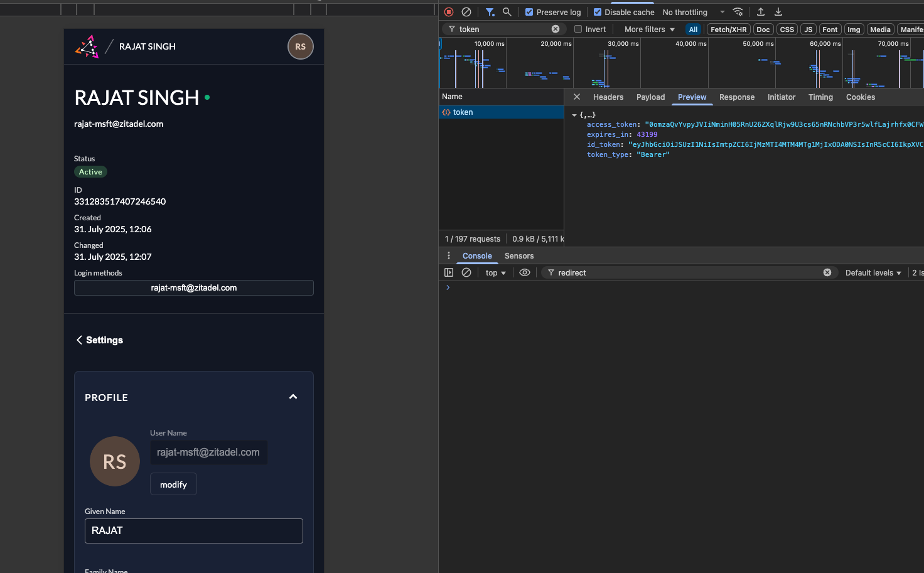Toggle Preserve log checkbox
924x573 pixels.
[x=529, y=12]
